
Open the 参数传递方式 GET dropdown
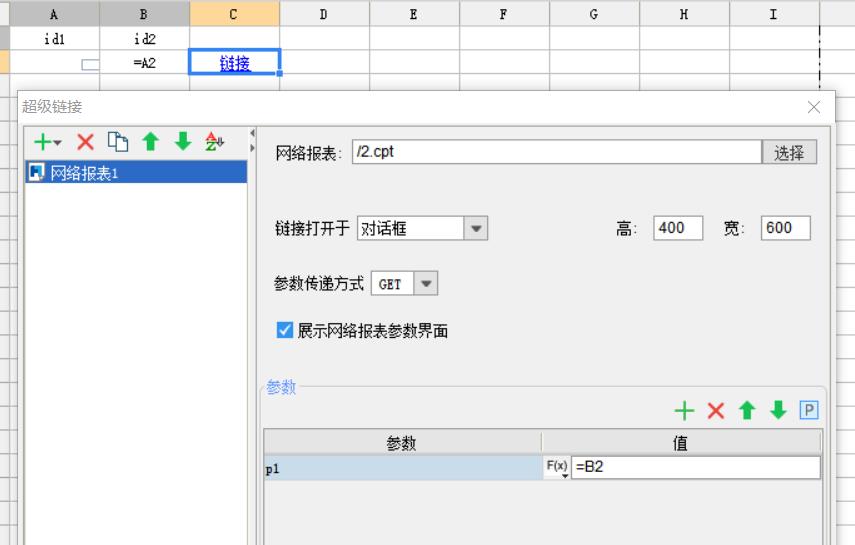click(426, 284)
